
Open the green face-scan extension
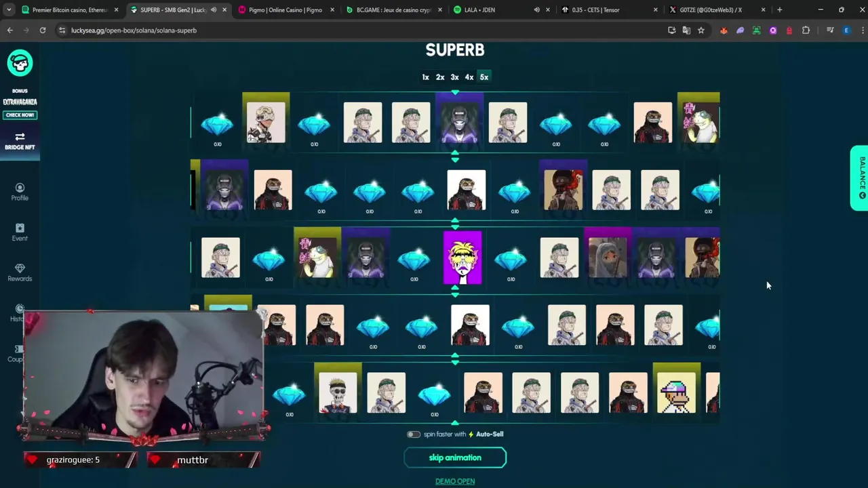(x=756, y=30)
